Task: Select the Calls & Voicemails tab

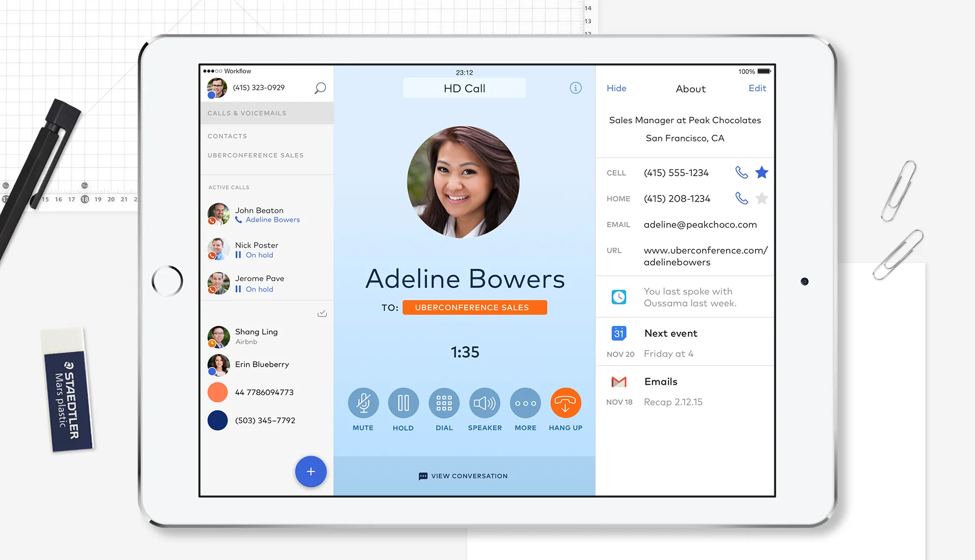Action: coord(267,113)
